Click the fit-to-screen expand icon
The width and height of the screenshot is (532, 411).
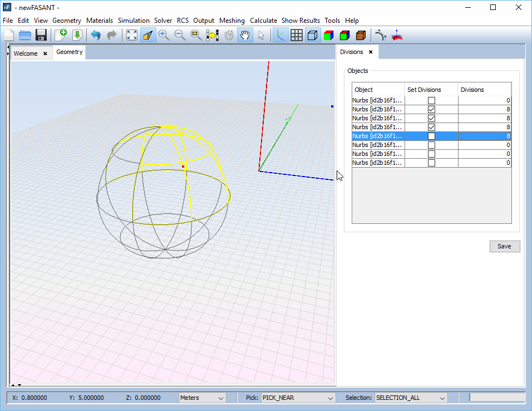[132, 35]
